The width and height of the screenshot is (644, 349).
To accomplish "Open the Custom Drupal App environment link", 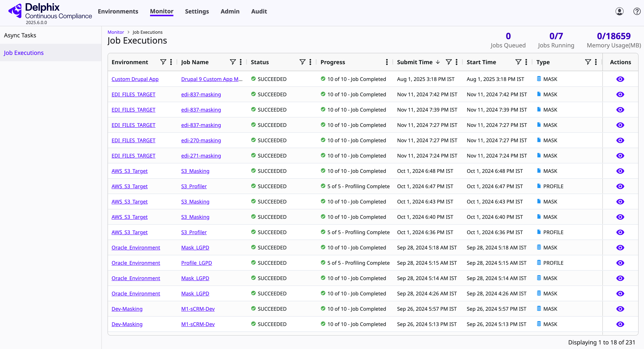I will click(135, 79).
